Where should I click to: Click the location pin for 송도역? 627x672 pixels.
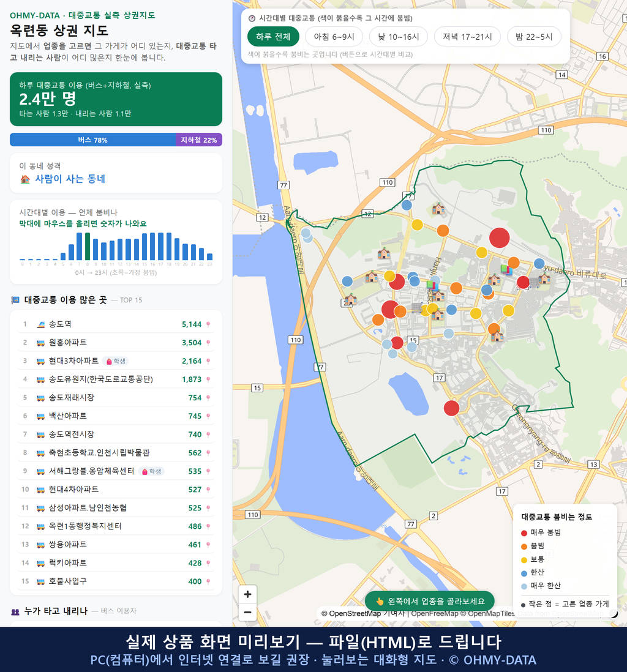208,324
